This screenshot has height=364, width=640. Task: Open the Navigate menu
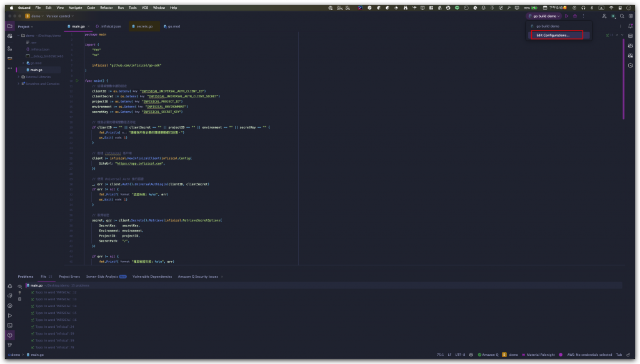pos(76,7)
